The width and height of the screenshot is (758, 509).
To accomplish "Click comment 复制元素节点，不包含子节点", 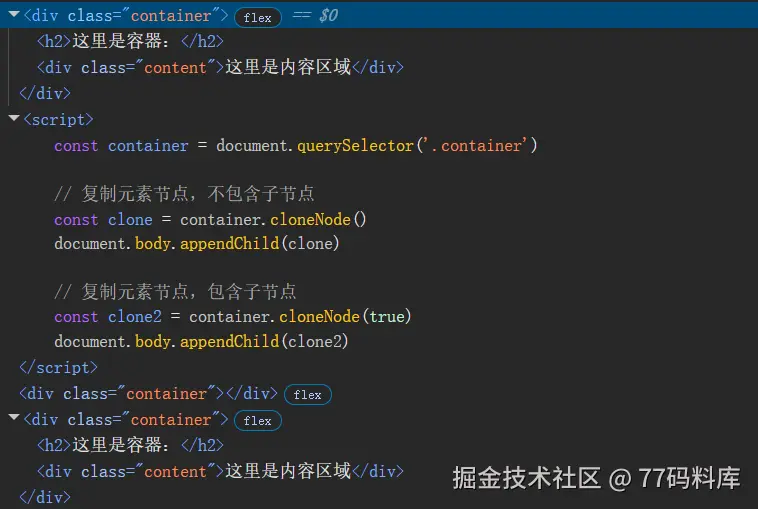I will click(184, 194).
